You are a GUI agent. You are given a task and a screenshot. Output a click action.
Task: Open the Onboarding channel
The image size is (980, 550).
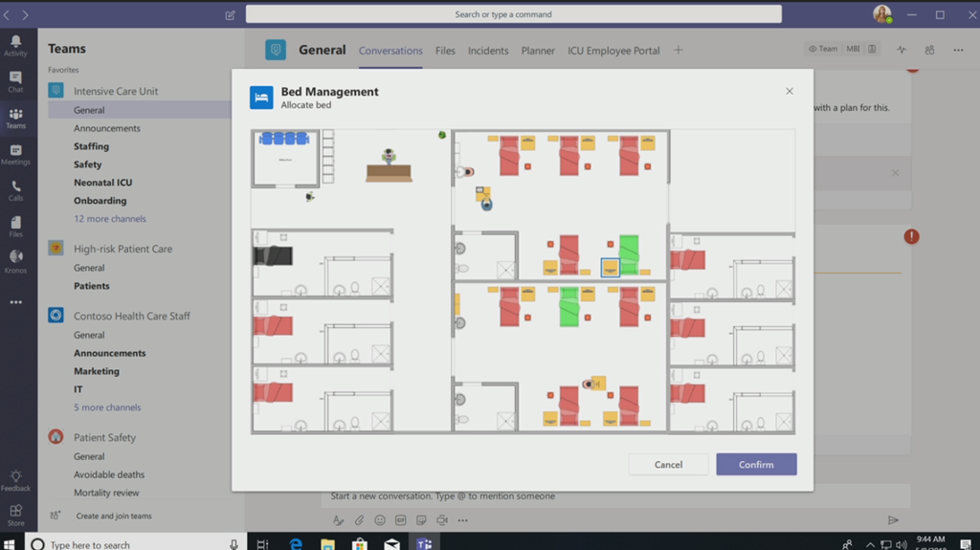[100, 201]
